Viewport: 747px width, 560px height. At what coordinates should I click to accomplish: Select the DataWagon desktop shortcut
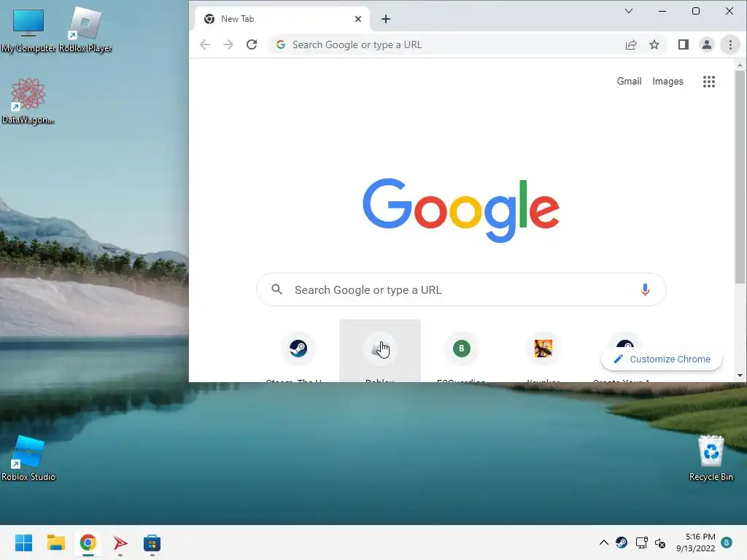click(28, 101)
